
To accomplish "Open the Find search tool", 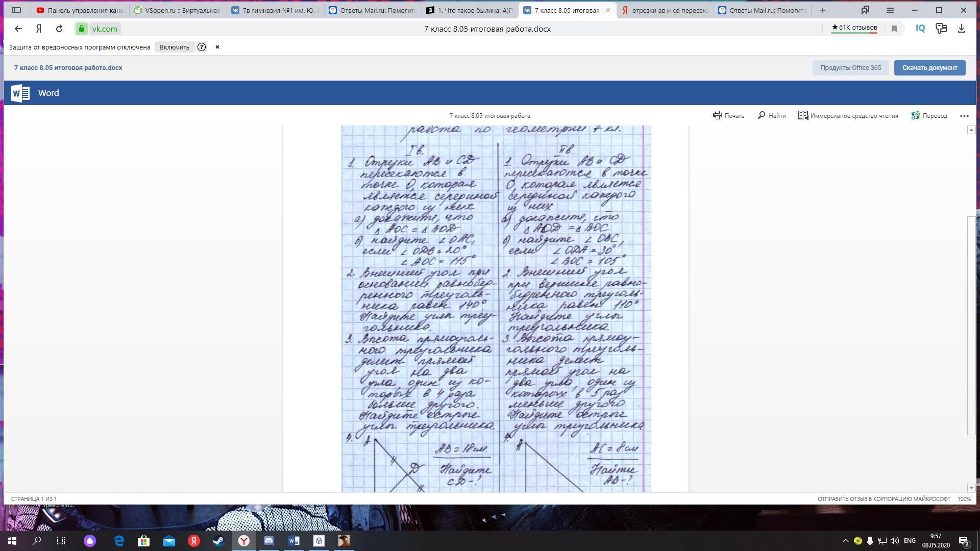I will [x=771, y=115].
